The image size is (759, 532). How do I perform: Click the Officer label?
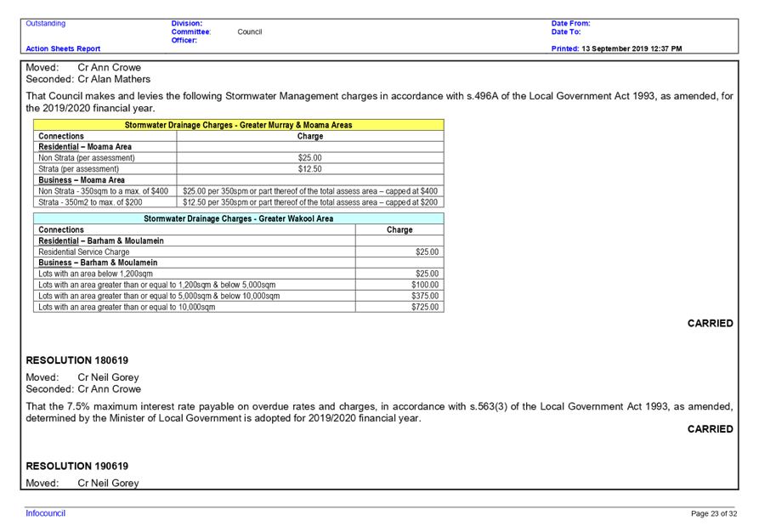tap(184, 40)
